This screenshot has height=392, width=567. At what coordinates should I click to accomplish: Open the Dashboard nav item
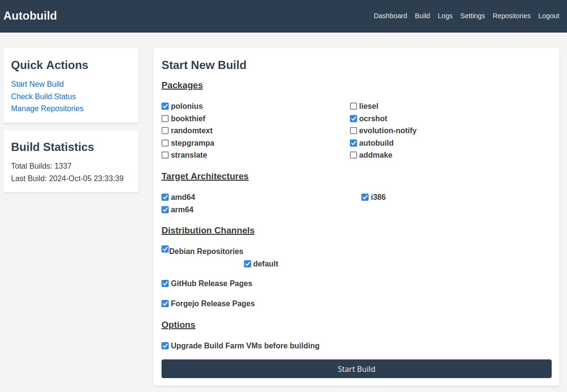390,16
